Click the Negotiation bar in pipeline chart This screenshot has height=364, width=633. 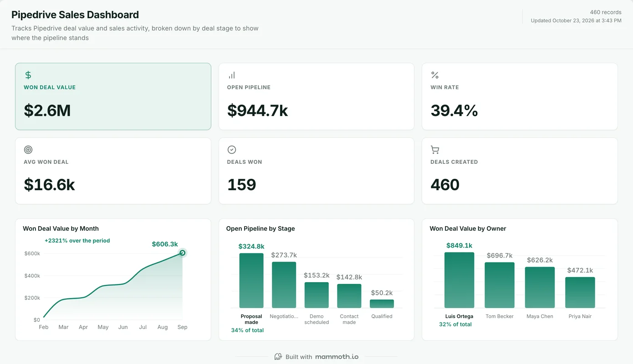pos(284,285)
